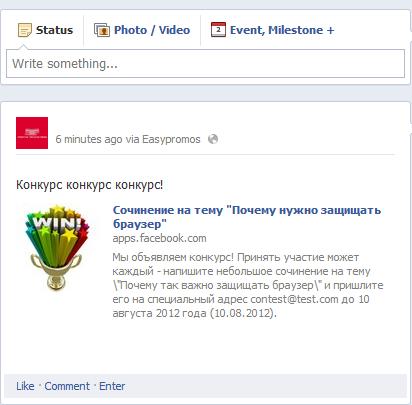Click the Easypromos app link

[171, 139]
